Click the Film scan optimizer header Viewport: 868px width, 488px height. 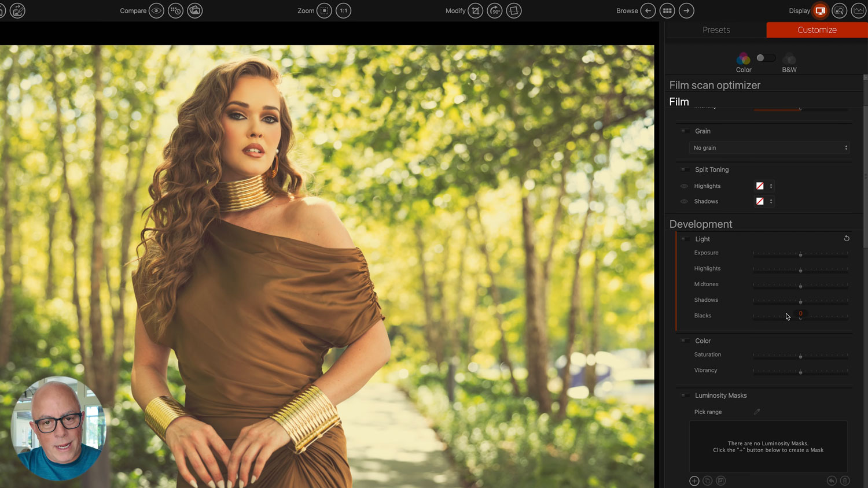(715, 85)
